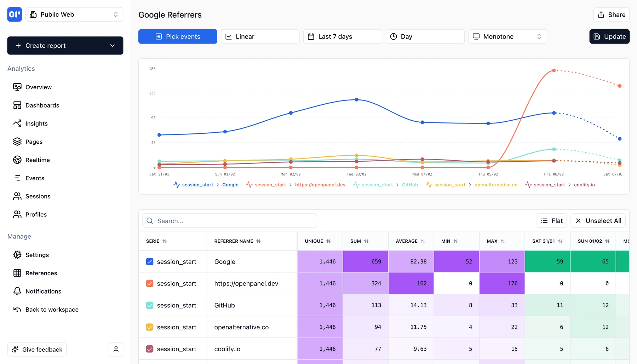Click inside the table Search field
The image size is (637, 364).
click(229, 220)
